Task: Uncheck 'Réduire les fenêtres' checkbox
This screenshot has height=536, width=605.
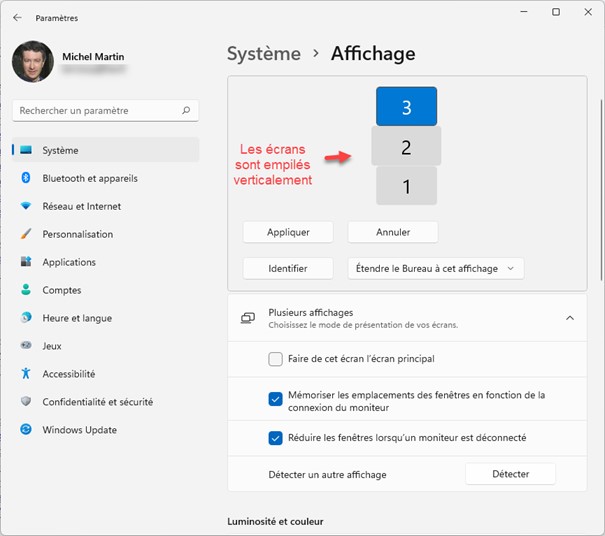Action: [x=276, y=438]
